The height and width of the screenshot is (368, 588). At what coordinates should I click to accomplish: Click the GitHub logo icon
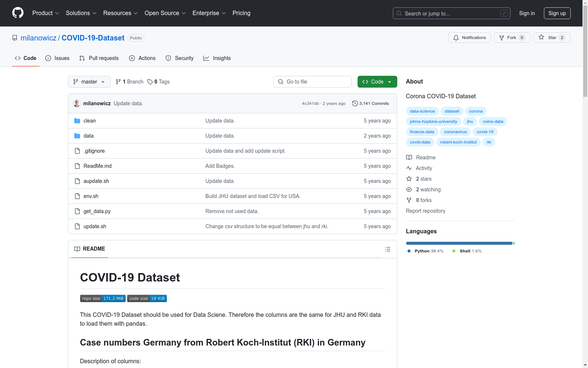18,13
